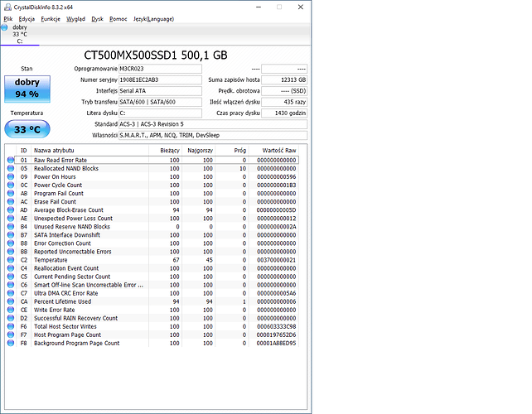532x414 pixels.
Task: Click the dobry 94 % health status button
Action: coord(27,89)
